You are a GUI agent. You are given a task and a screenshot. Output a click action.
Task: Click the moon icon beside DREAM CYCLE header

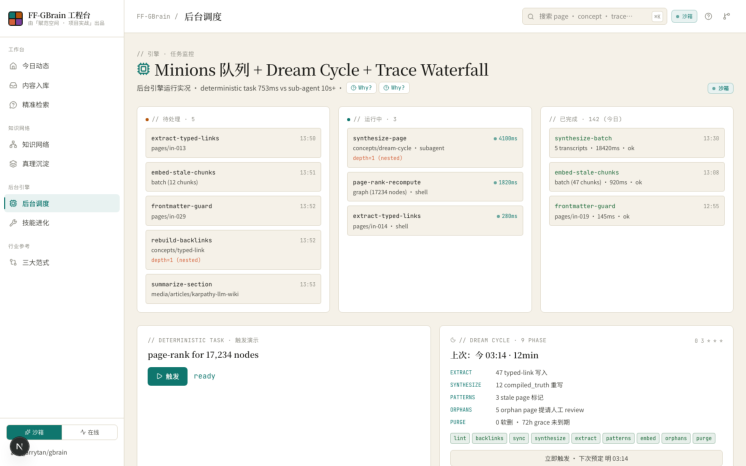click(x=453, y=340)
